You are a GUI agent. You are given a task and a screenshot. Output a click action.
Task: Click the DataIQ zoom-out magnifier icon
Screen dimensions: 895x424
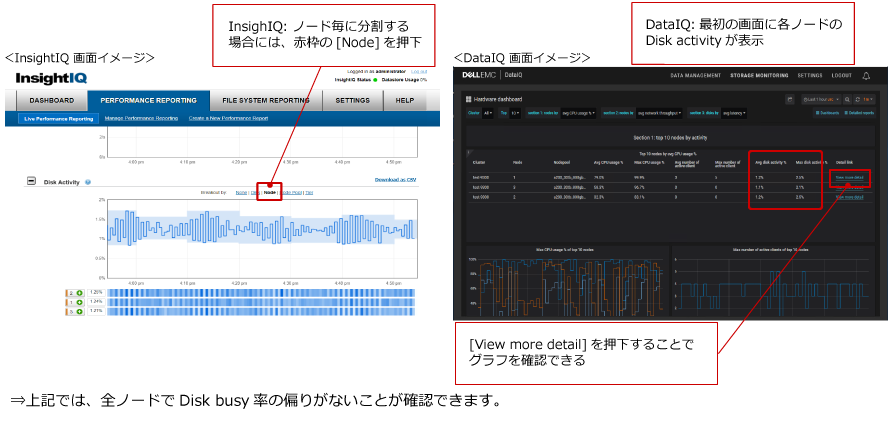pos(848,99)
